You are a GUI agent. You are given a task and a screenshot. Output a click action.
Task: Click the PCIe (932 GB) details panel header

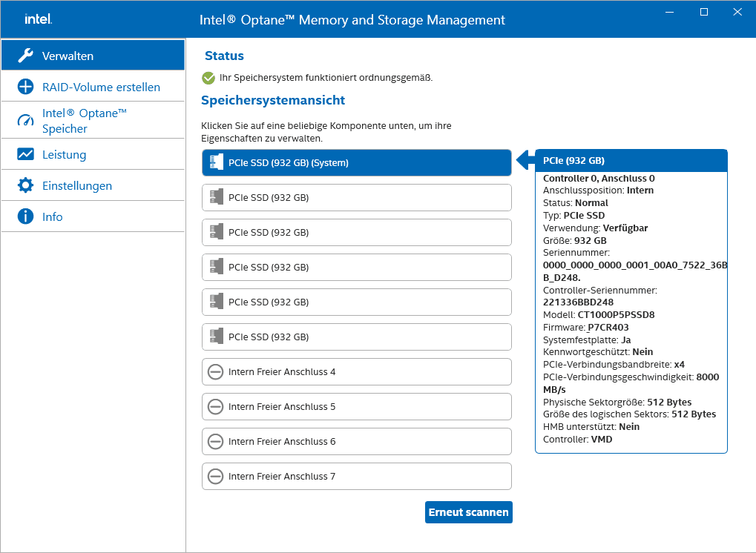click(631, 160)
